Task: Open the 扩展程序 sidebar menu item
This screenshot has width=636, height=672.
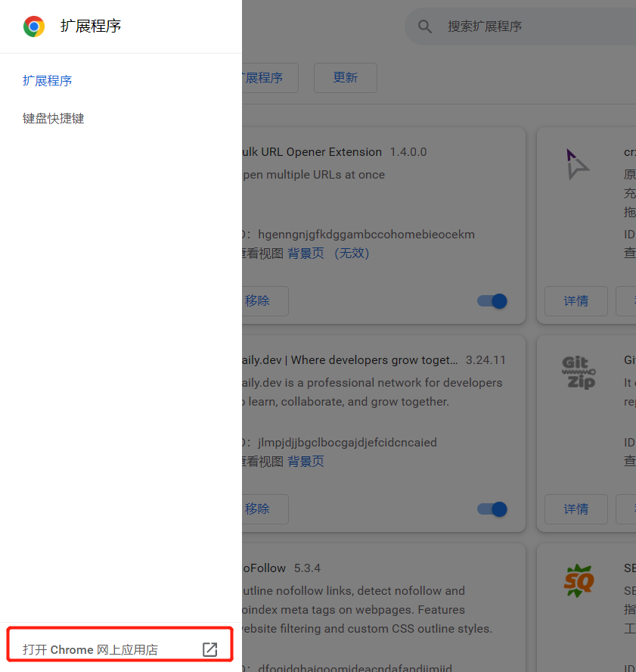Action: [x=47, y=80]
